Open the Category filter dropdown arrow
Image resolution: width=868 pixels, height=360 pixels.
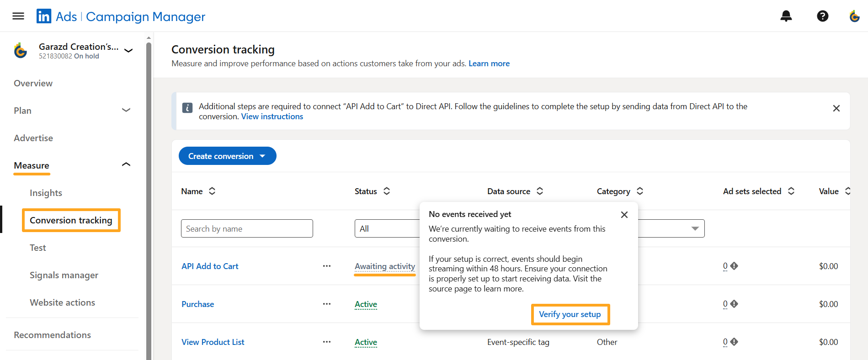pos(695,228)
